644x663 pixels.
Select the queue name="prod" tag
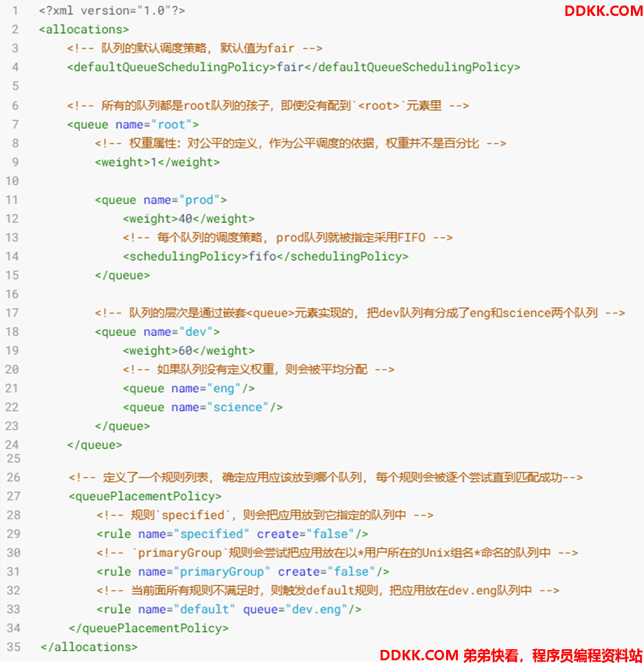point(161,199)
